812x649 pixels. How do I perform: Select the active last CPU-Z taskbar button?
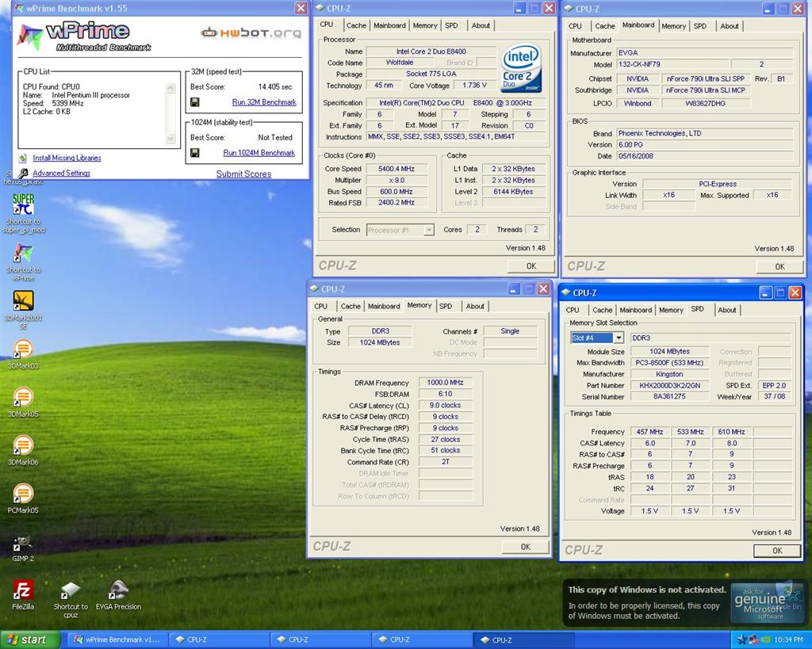523,640
